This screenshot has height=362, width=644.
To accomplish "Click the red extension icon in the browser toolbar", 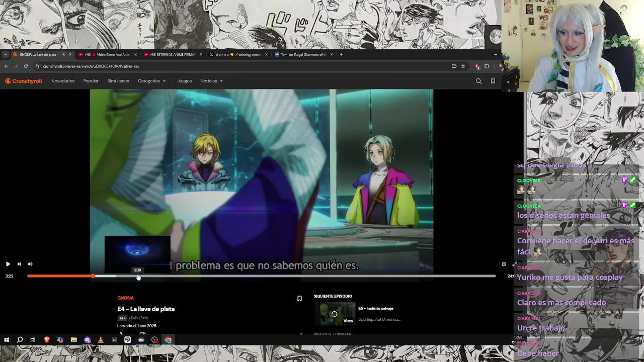I will point(477,66).
